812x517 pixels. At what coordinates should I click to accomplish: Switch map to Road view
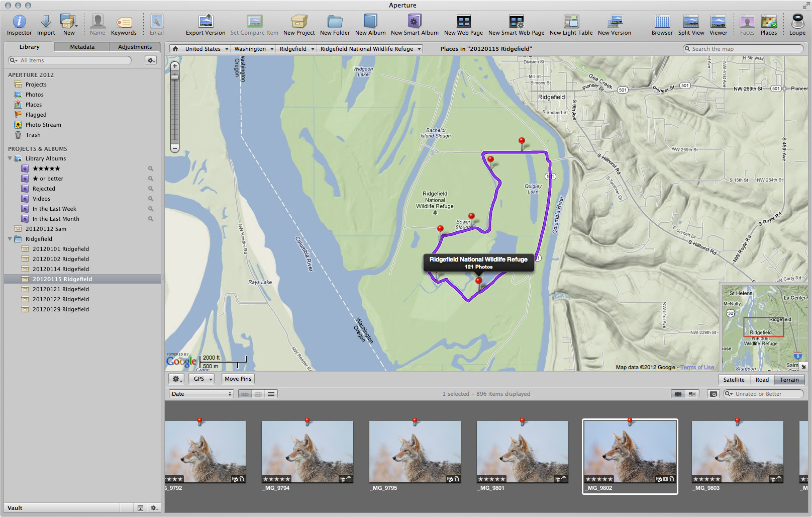pyautogui.click(x=762, y=380)
